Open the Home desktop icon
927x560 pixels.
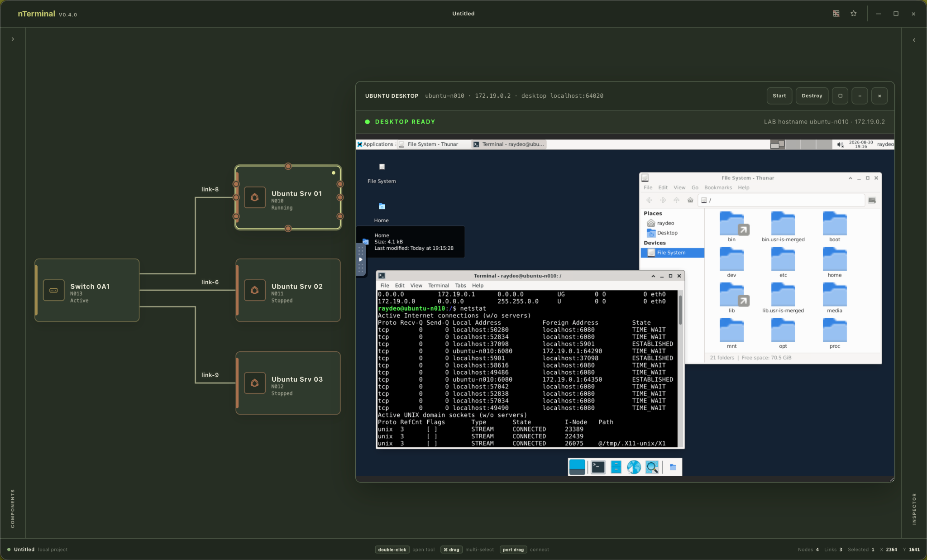tap(382, 213)
